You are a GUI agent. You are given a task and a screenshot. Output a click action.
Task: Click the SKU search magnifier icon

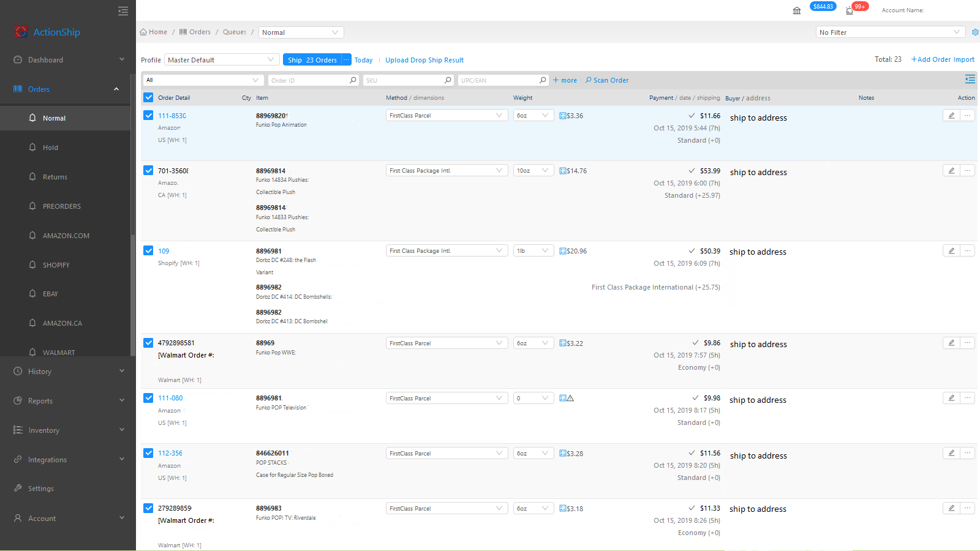[448, 80]
